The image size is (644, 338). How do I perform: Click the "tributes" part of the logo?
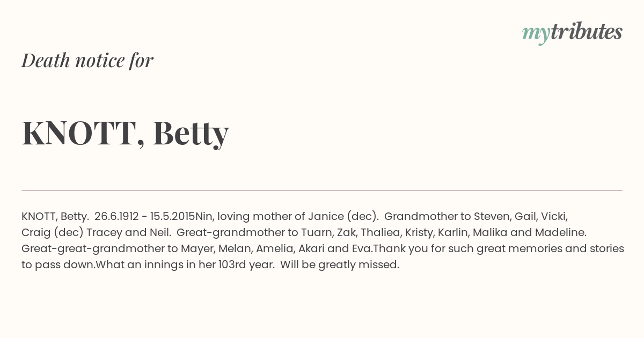click(586, 32)
